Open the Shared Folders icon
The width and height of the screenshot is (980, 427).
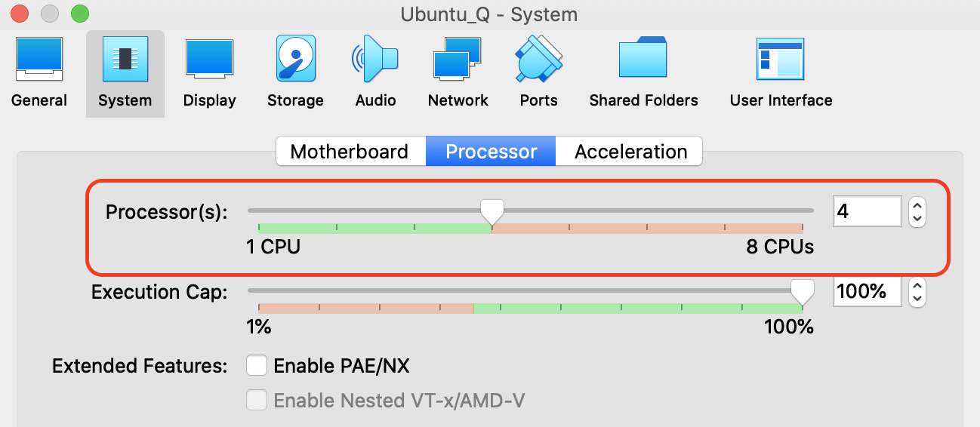643,60
